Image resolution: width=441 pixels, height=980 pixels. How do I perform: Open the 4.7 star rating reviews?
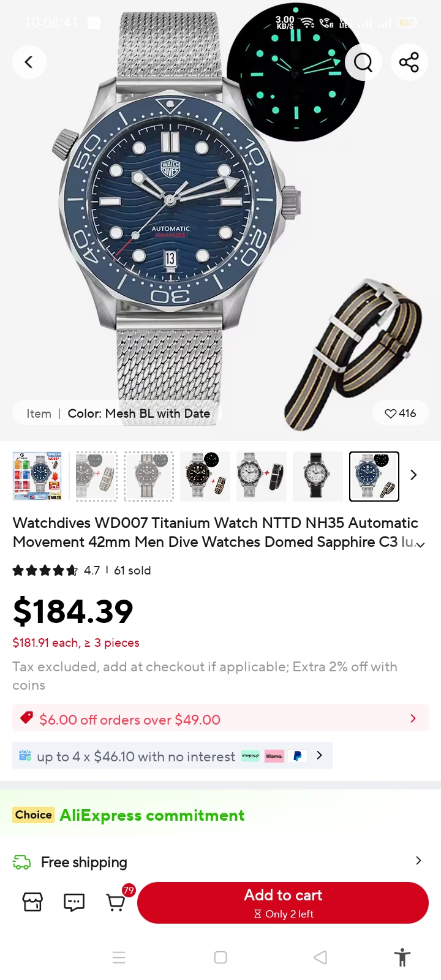click(81, 570)
